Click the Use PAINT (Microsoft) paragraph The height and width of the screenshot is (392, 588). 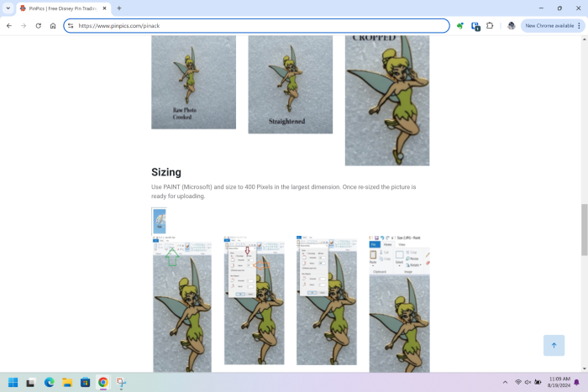click(x=284, y=191)
